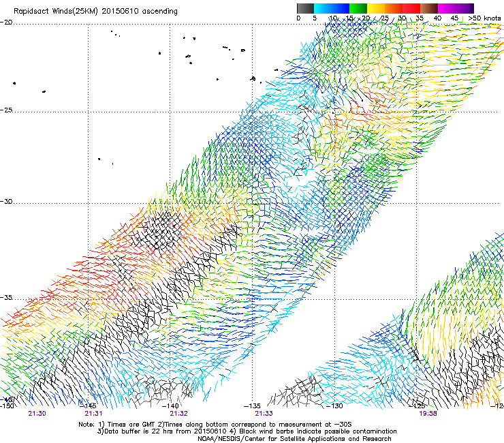Select the gray 0-5 knots color segment
The image size is (504, 443).
[305, 8]
